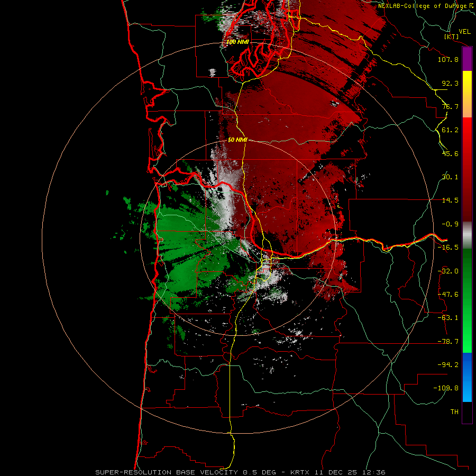Click the VEL legend heading
Screen dimensions: 476x476
[x=464, y=32]
